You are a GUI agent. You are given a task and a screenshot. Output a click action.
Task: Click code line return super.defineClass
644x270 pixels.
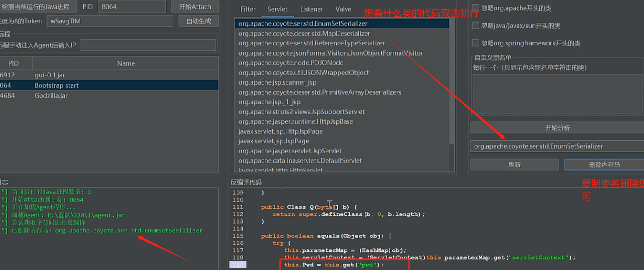point(349,214)
